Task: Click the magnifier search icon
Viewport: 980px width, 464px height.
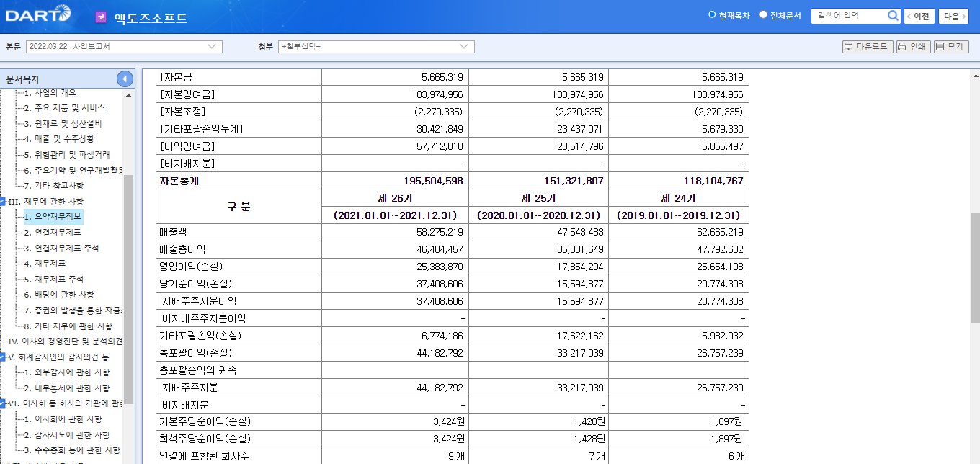Action: [893, 16]
